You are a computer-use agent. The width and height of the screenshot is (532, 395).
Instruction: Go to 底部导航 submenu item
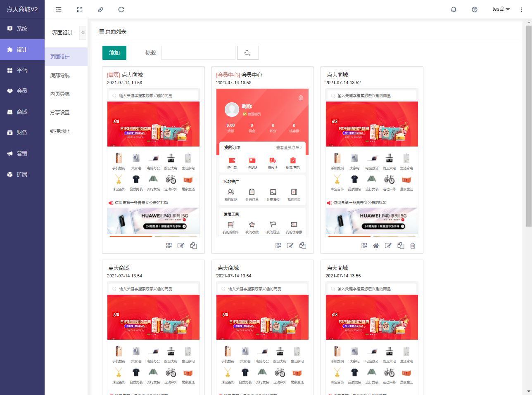[x=66, y=75]
